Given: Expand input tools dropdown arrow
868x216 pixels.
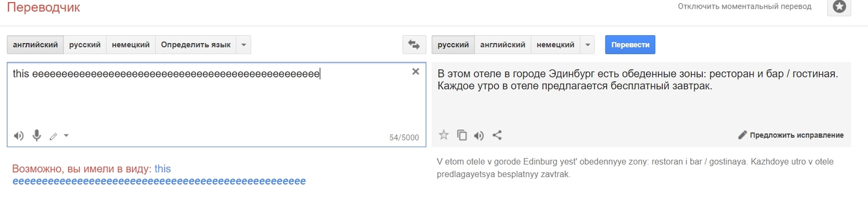Looking at the screenshot, I should point(66,136).
